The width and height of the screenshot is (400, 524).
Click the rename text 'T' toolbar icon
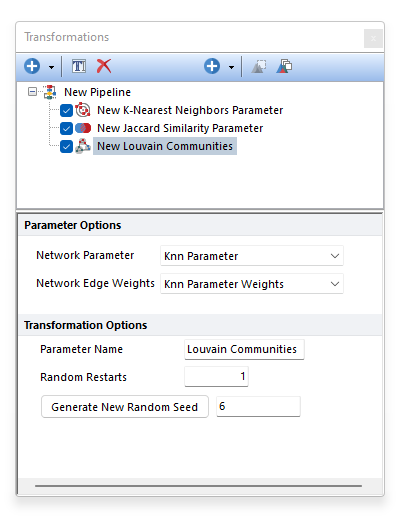pos(79,66)
